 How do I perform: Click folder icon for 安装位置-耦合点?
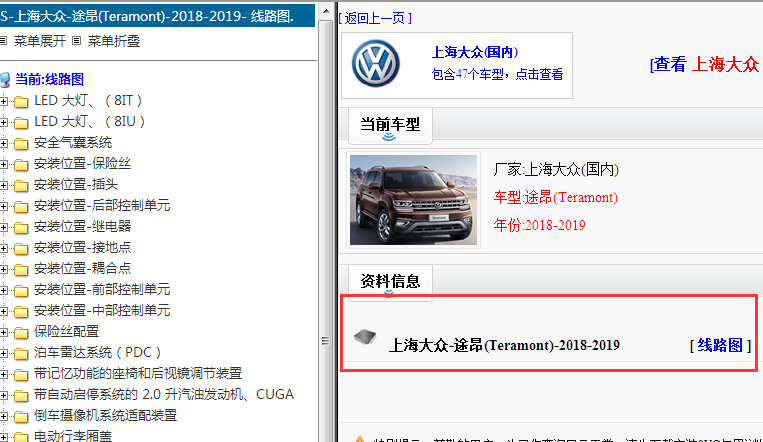click(21, 269)
